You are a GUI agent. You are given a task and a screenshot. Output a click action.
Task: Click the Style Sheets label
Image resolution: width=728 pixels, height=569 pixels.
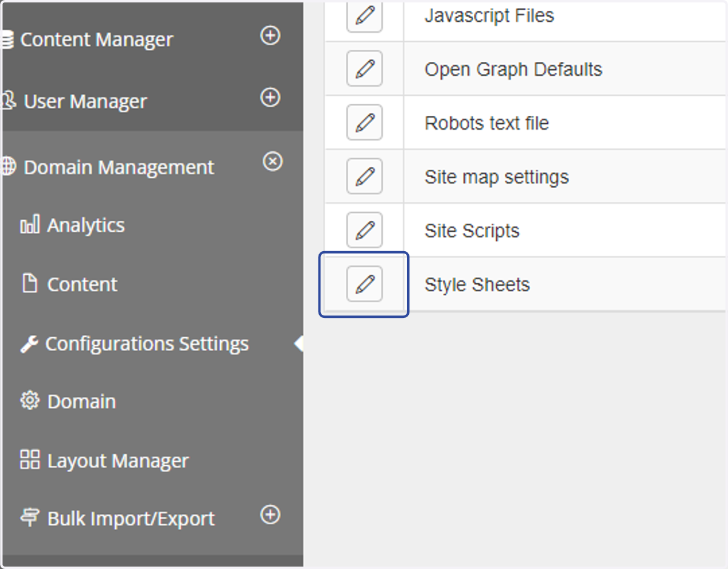coord(477,284)
